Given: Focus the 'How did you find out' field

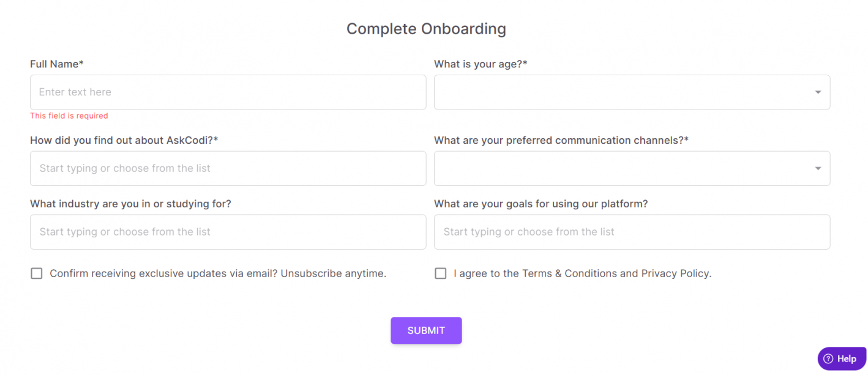Looking at the screenshot, I should tap(228, 168).
